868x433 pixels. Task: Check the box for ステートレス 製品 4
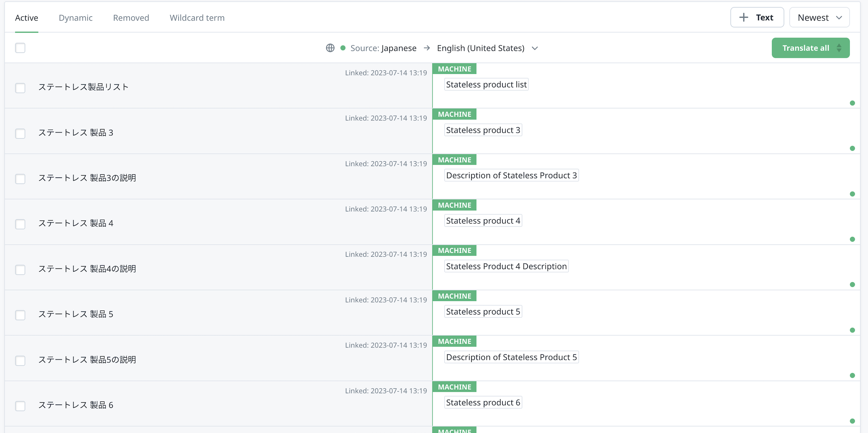coord(20,224)
